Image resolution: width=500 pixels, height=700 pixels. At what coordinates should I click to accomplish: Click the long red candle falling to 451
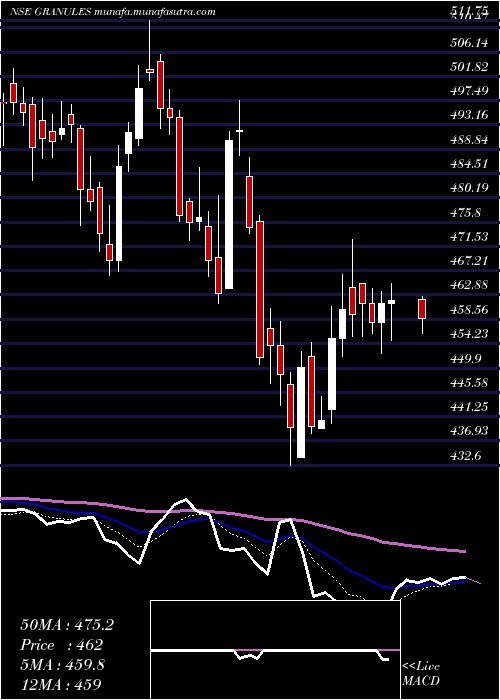pos(259,289)
